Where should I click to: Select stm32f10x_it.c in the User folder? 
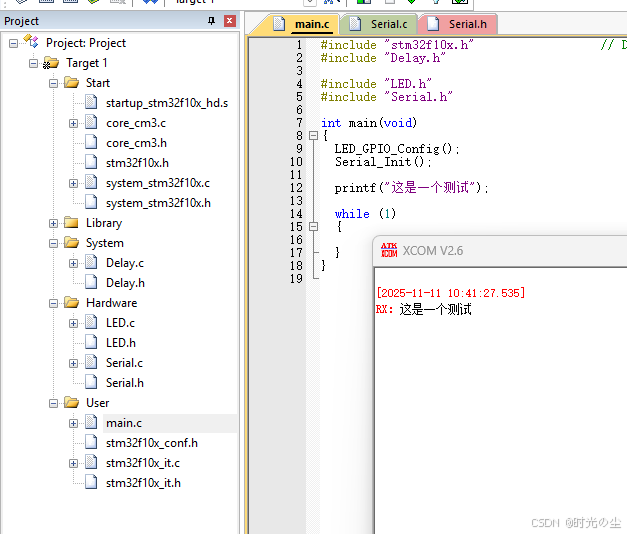pyautogui.click(x=143, y=463)
